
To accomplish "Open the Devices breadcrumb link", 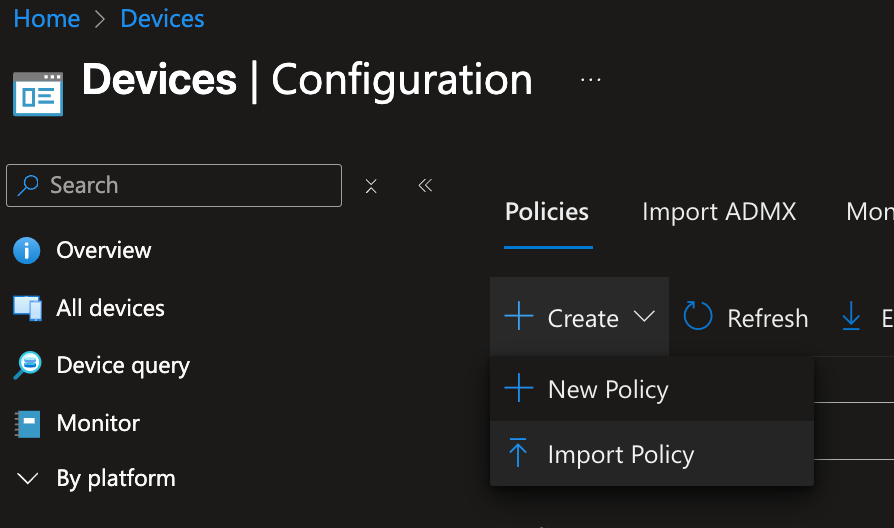I will [162, 18].
